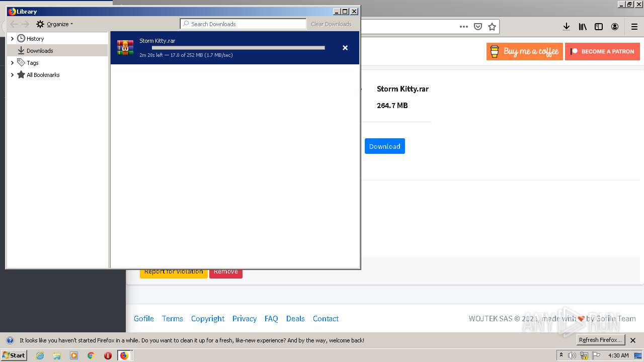
Task: Click Buy me a coffee button
Action: point(525,51)
